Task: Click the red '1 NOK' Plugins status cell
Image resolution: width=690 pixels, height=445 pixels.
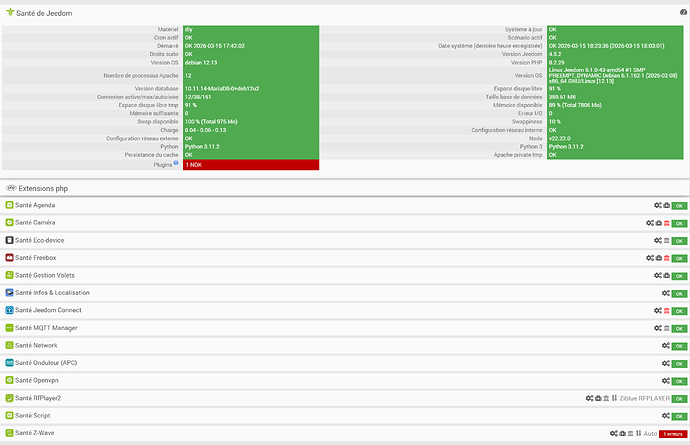Action: click(x=251, y=165)
